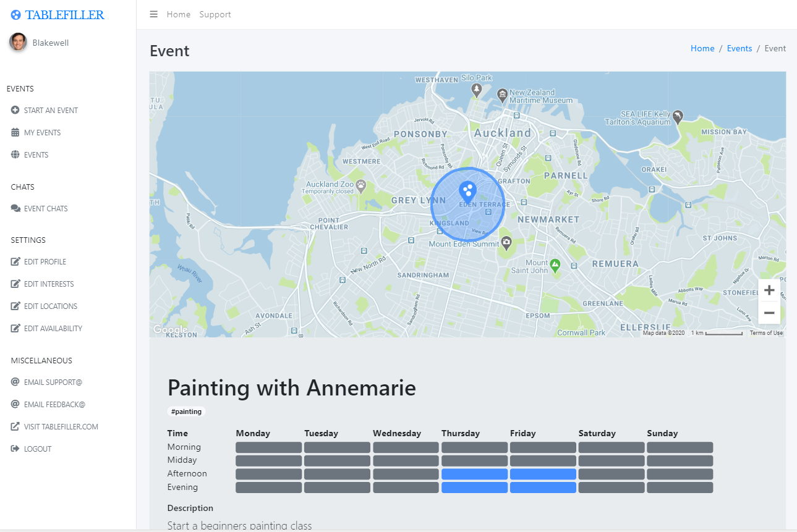This screenshot has height=532, width=797.
Task: Click the Events globe icon
Action: click(15, 154)
